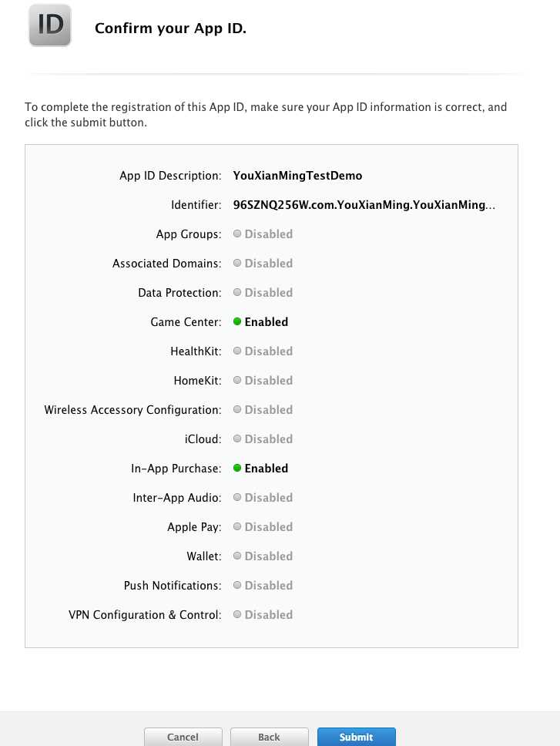Click the gray Data Protection status dot
The image size is (560, 746).
(x=237, y=293)
